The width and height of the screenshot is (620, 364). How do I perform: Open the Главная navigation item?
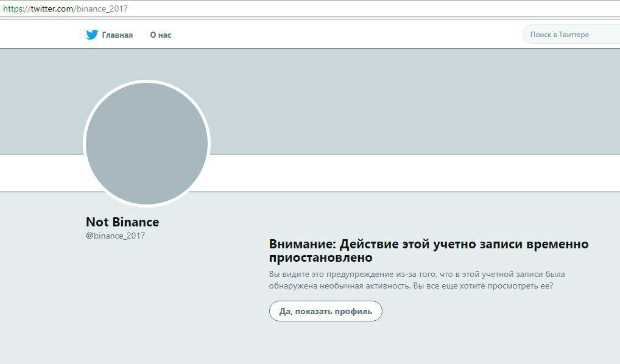(118, 35)
